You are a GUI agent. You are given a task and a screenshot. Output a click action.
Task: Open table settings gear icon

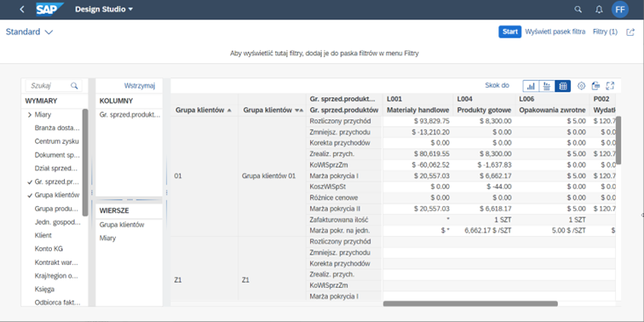pyautogui.click(x=581, y=86)
